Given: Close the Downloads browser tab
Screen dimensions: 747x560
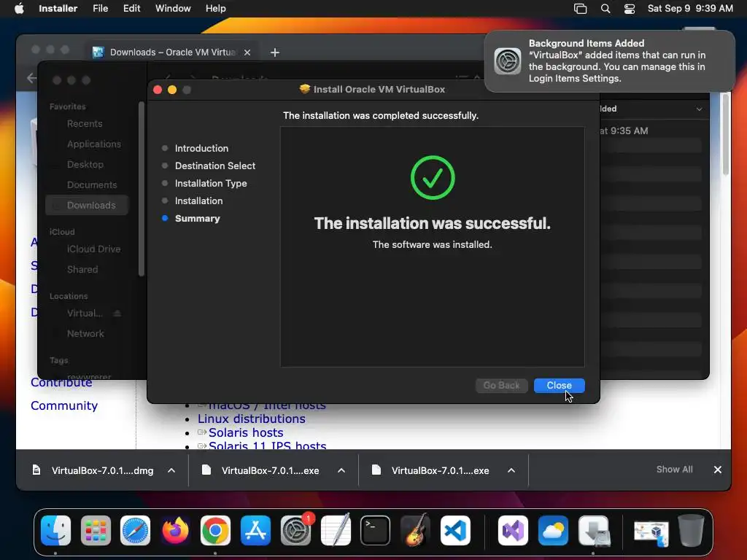Looking at the screenshot, I should tap(247, 52).
